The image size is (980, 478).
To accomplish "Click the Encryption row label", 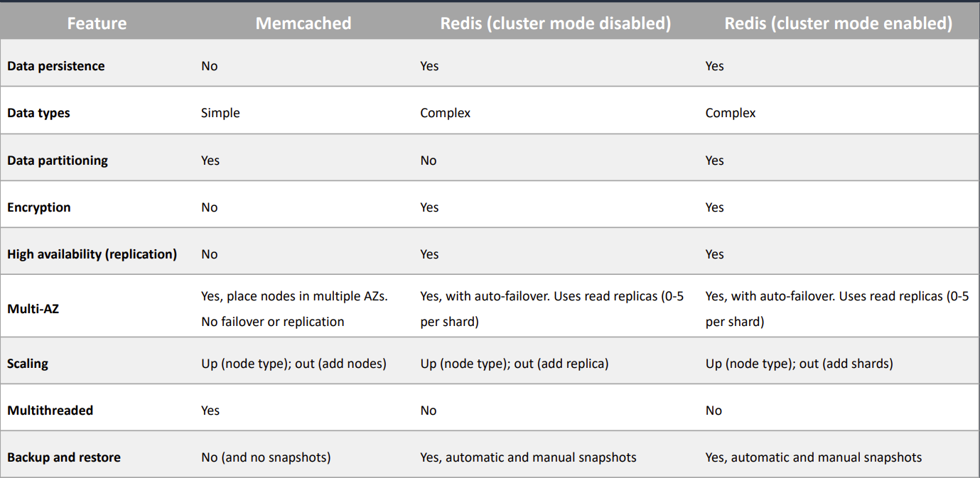I will (39, 207).
